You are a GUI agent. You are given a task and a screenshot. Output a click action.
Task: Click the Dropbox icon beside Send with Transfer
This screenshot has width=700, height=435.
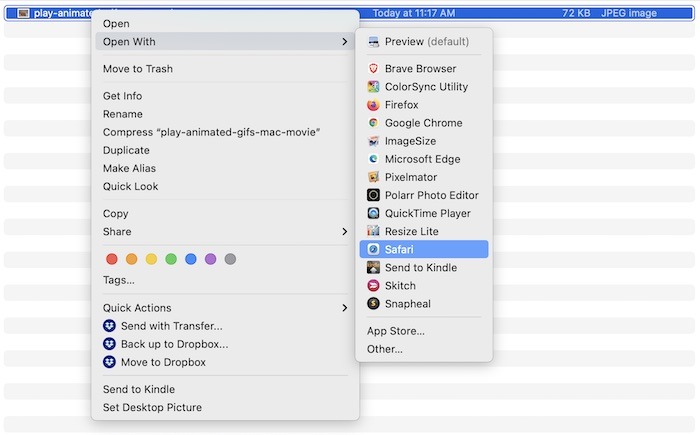point(109,326)
